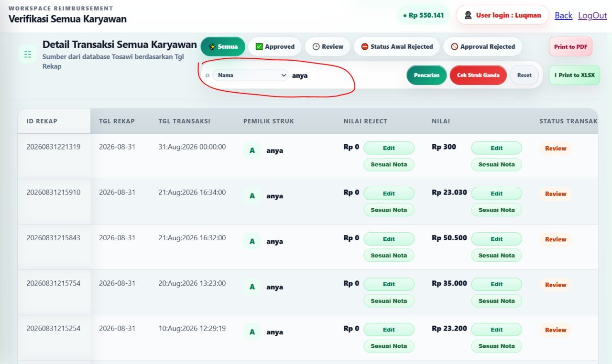This screenshot has height=364, width=612.
Task: Click the TGL TRANSAKSI column header
Action: point(184,121)
